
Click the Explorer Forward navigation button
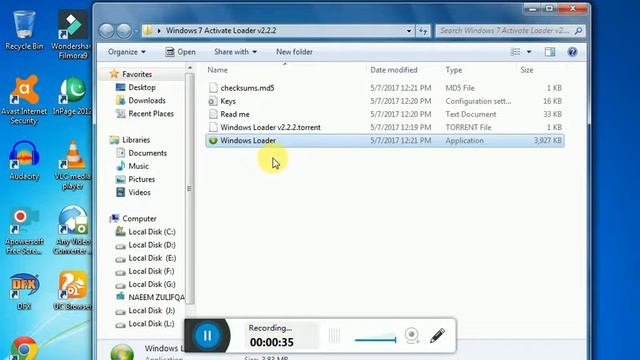coord(124,31)
